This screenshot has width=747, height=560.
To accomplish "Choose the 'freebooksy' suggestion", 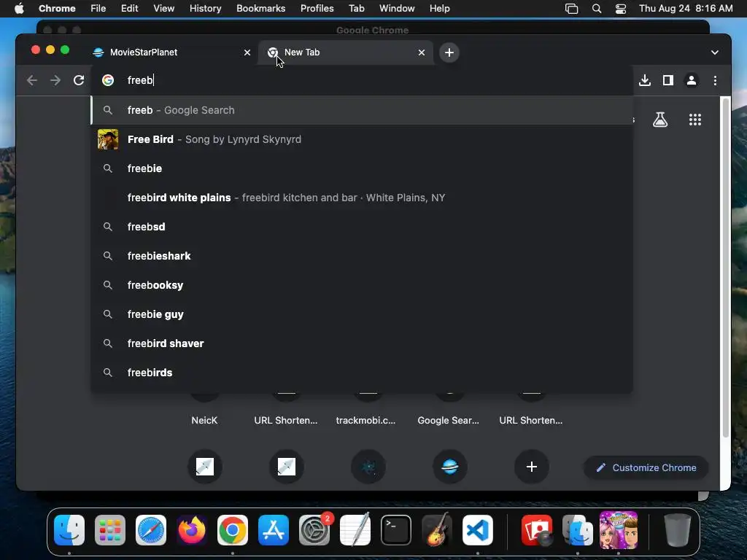I will pyautogui.click(x=362, y=285).
